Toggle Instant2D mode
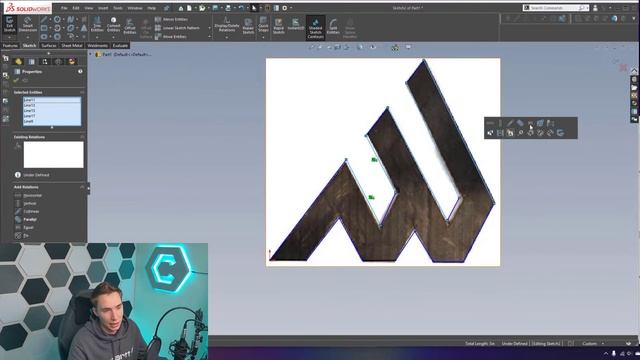Screen dimensions: 640x360 coord(296,24)
